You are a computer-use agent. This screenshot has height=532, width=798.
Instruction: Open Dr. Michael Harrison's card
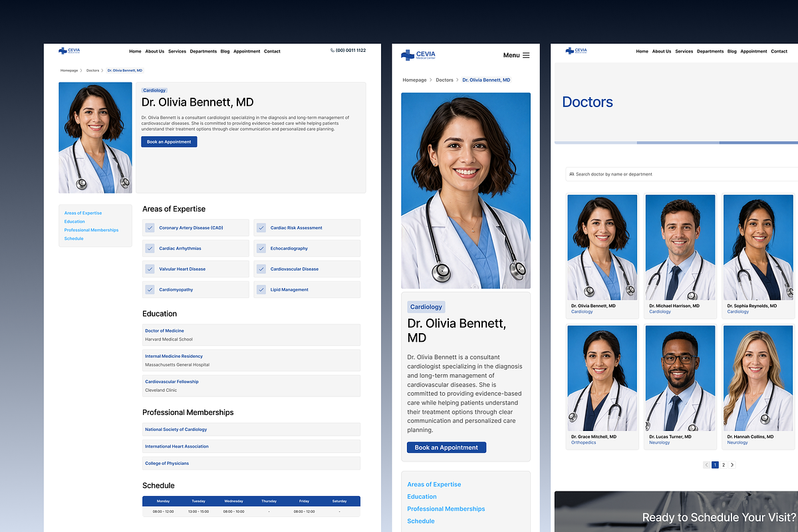point(680,256)
